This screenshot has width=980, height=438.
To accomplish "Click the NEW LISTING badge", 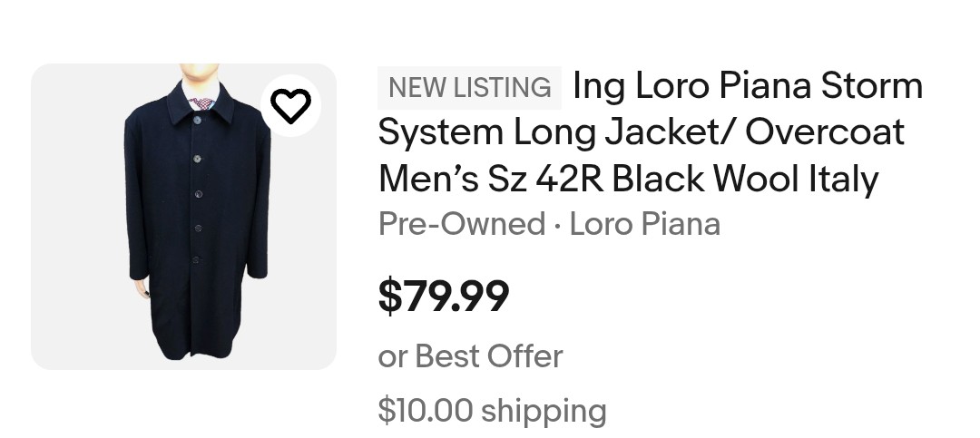I will (x=469, y=87).
